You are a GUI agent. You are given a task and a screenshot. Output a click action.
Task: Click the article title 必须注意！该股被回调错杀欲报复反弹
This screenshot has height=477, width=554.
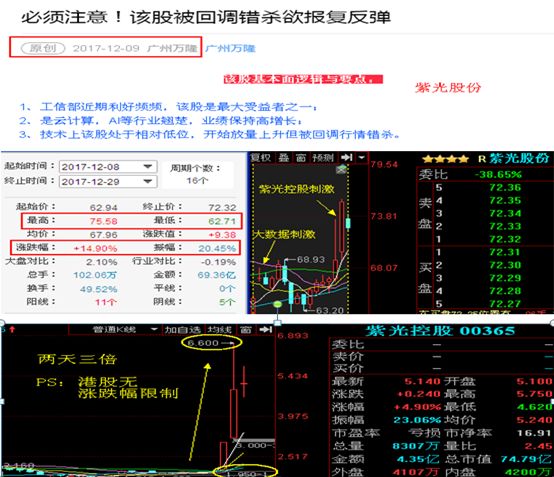(x=206, y=17)
